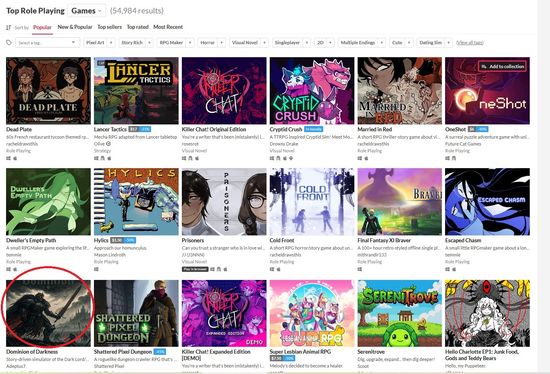Add Horror tag using its plus icon

pos(222,42)
